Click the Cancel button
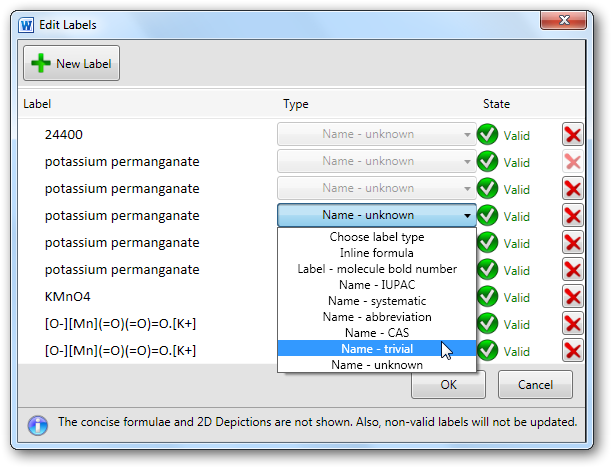The height and width of the screenshot is (468, 612). 535,384
